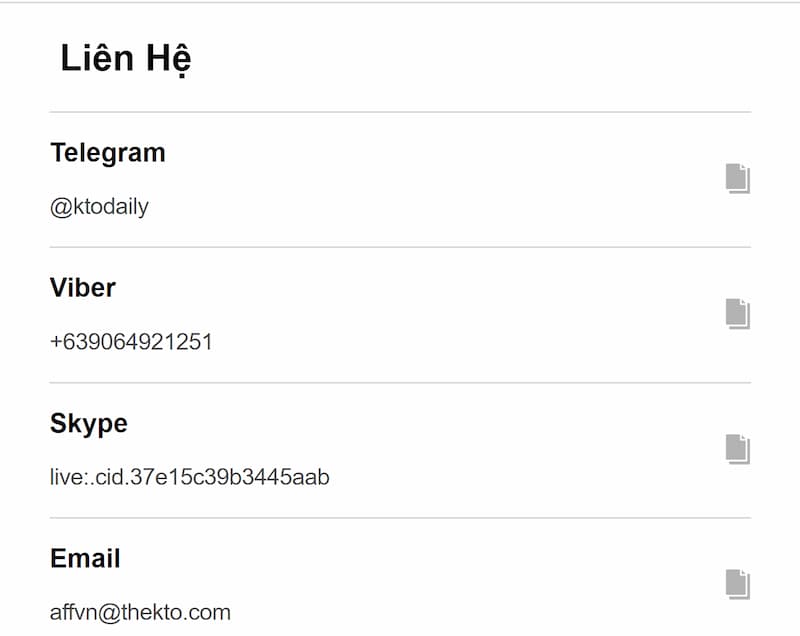Click the divider between Viber and Skype

(400, 382)
